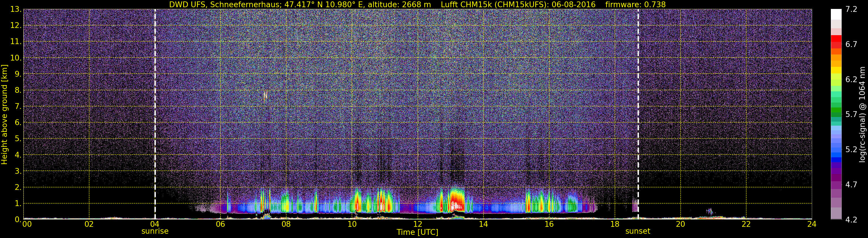Click the '10' tick on the time axis
The height and width of the screenshot is (238, 868).
[x=352, y=224]
